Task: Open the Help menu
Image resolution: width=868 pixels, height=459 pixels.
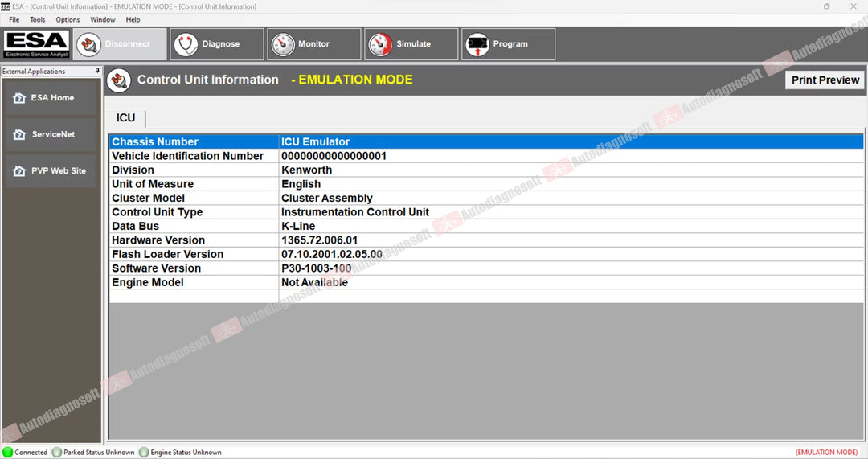Action: coord(133,19)
